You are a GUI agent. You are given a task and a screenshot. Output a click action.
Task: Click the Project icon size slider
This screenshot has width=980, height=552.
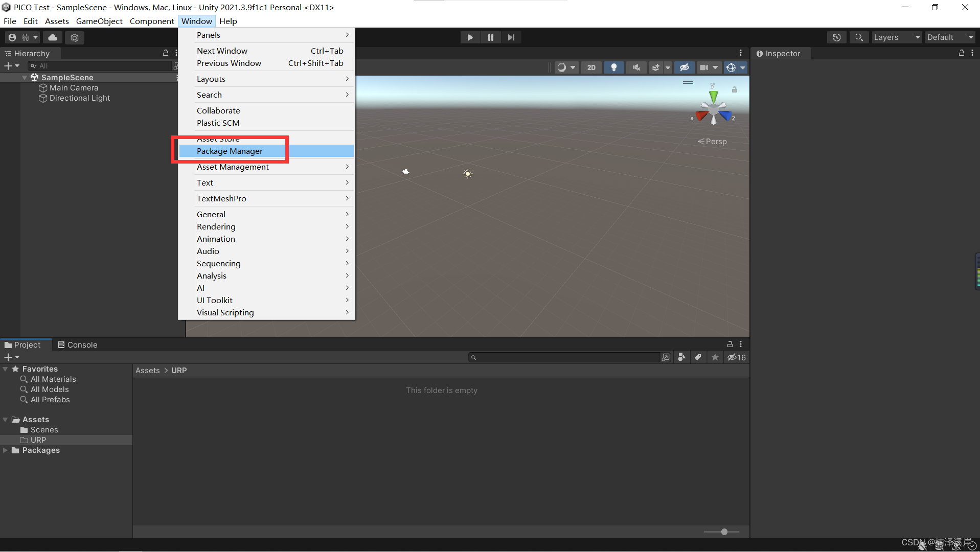click(x=722, y=532)
